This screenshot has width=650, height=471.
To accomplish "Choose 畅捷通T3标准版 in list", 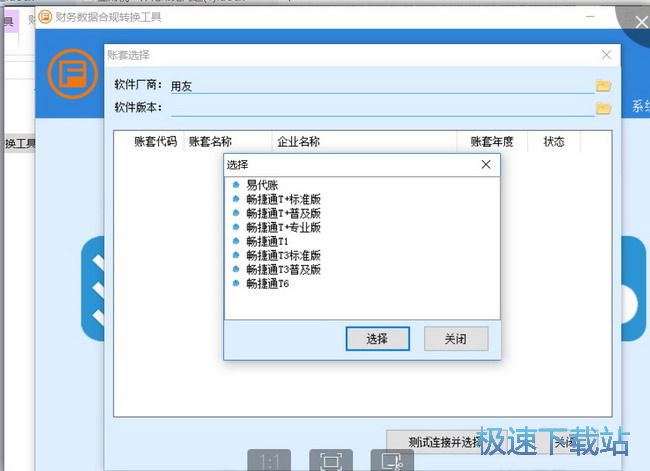I will coord(284,255).
